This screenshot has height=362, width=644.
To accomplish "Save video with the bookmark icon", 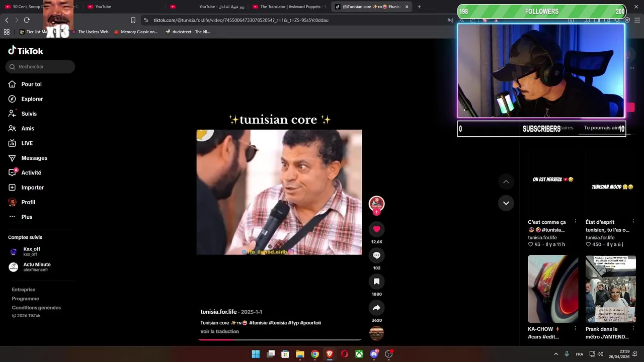I will 376,282.
